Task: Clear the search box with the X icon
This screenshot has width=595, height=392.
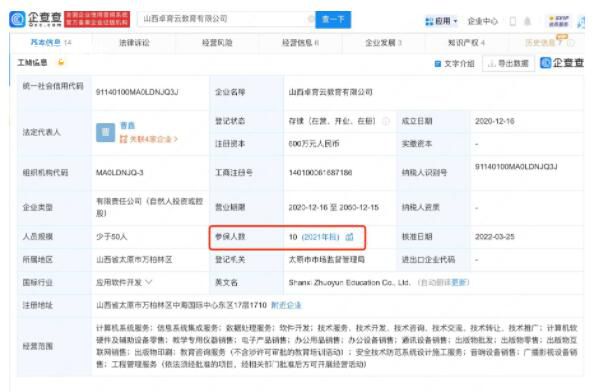Action: (310, 19)
